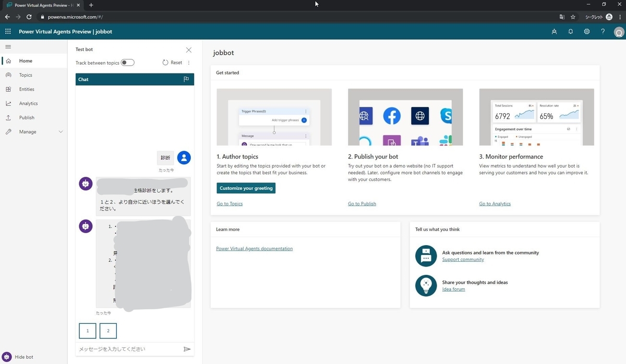Click the Manage wrench icon

click(8, 131)
